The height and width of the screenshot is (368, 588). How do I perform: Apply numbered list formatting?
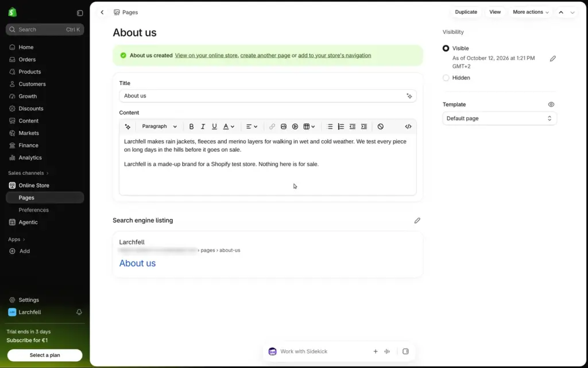[341, 126]
